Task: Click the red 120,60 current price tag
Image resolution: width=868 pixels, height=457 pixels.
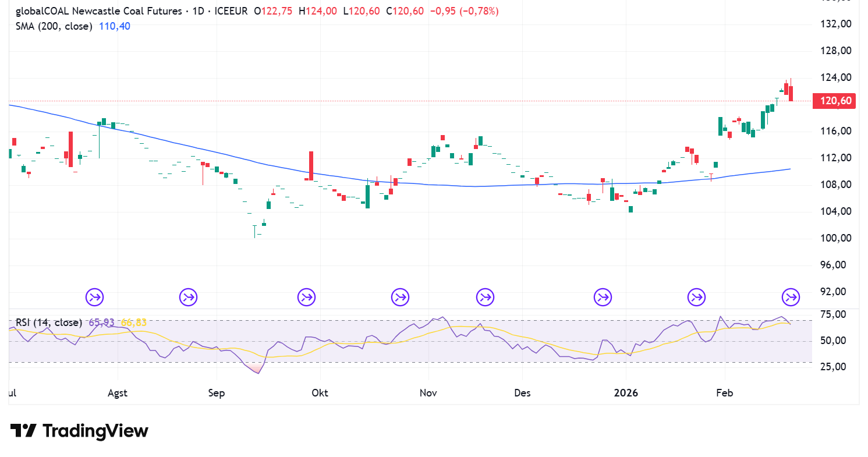Action: [x=836, y=101]
